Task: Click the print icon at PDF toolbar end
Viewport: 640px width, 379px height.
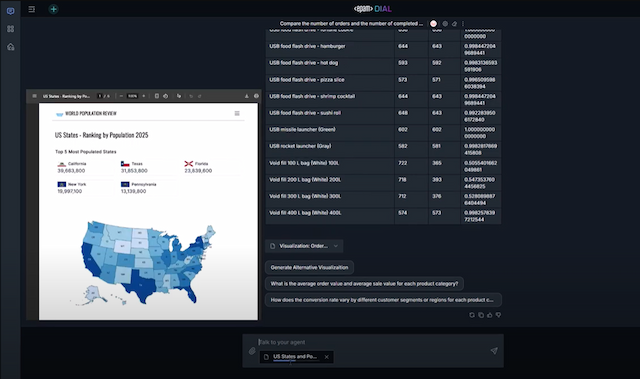Action: click(x=256, y=96)
